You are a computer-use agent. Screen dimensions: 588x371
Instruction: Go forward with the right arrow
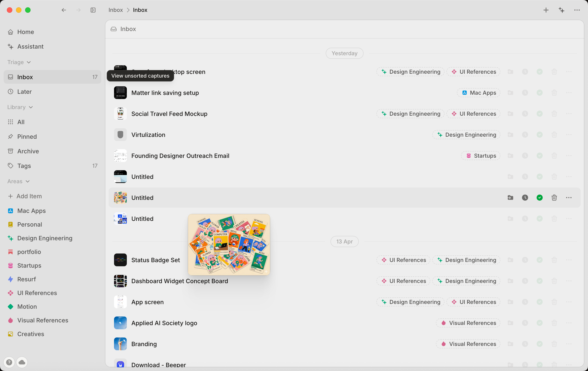click(78, 10)
